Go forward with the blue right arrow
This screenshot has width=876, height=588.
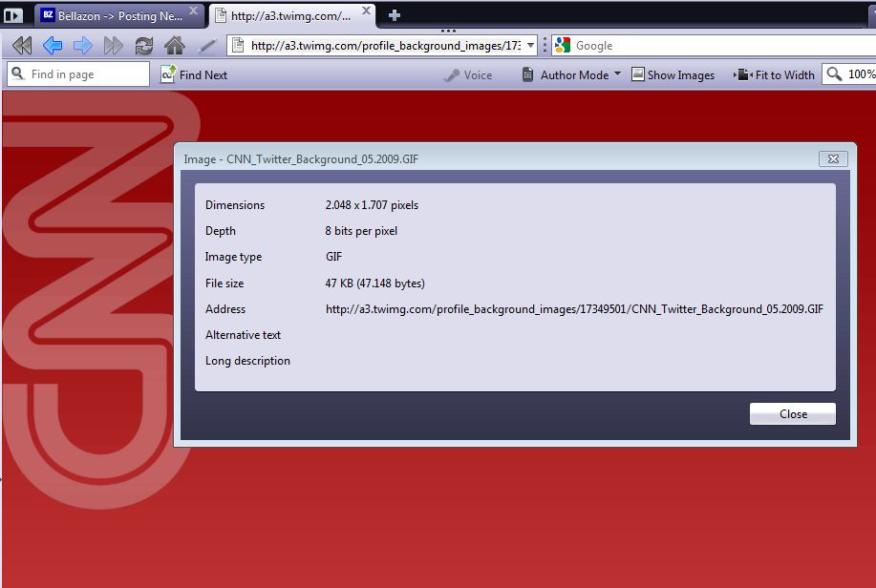(83, 45)
